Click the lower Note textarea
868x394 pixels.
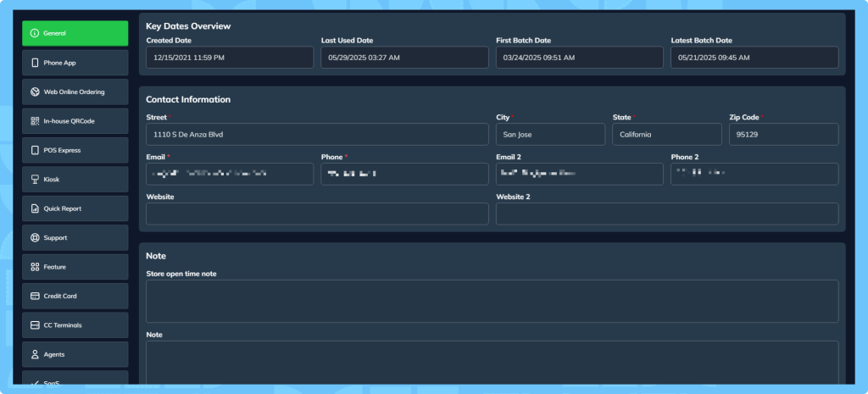pos(492,363)
